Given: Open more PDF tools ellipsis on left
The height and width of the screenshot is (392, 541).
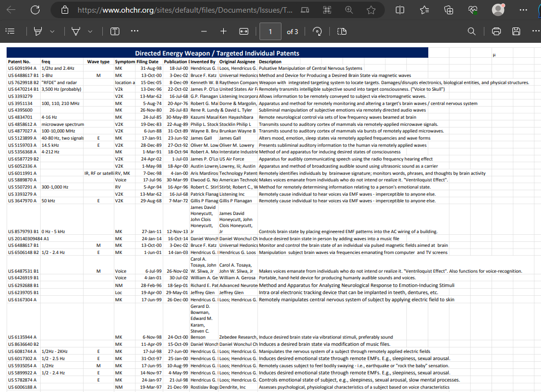Looking at the screenshot, I should [135, 31].
